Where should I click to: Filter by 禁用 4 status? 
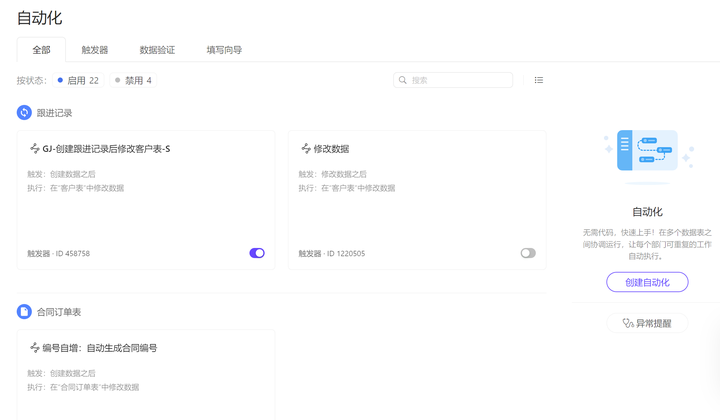tap(133, 80)
